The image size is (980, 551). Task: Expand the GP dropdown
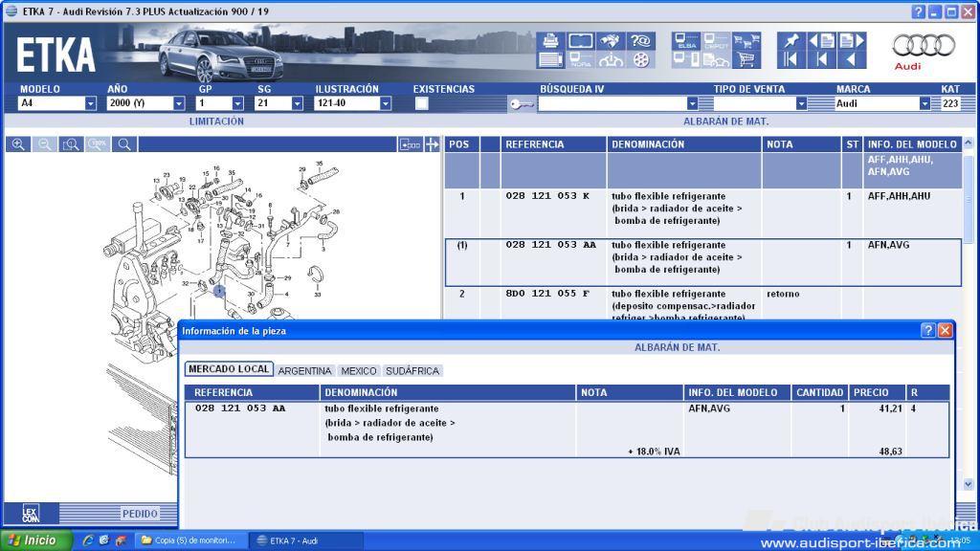[237, 103]
